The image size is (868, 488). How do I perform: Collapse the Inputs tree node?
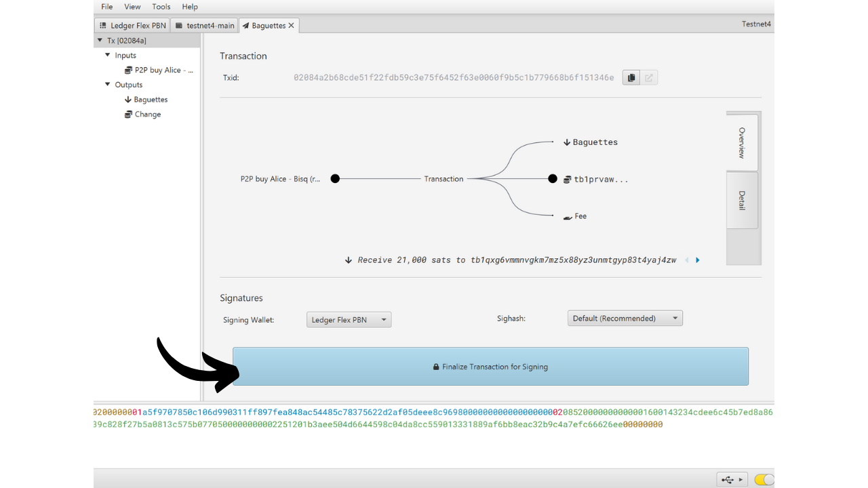[x=108, y=56]
